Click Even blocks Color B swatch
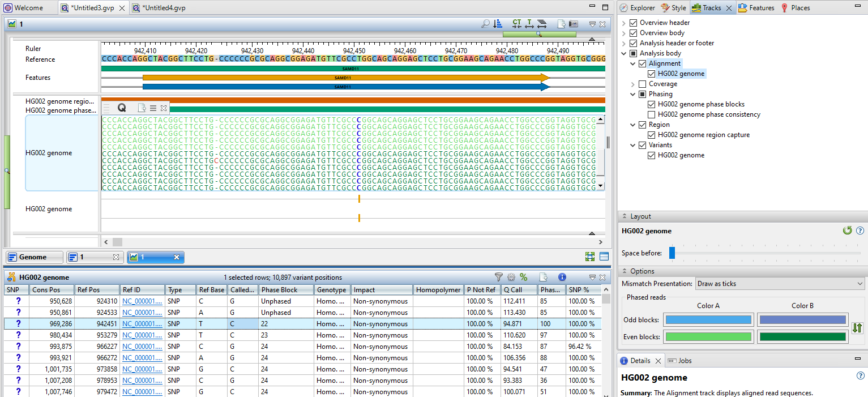 tap(803, 337)
